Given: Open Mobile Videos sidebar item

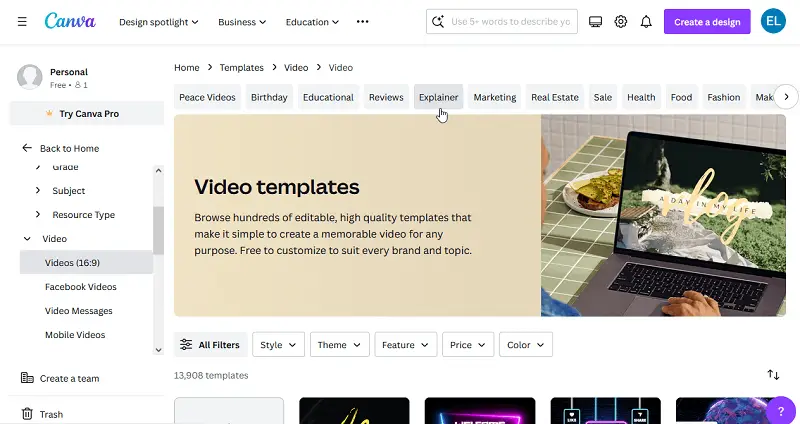Looking at the screenshot, I should click(75, 335).
